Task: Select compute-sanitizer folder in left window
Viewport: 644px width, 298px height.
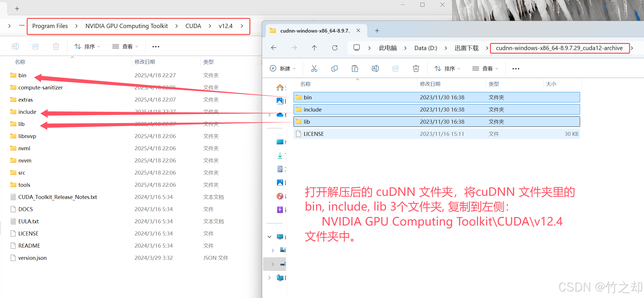Action: tap(40, 87)
